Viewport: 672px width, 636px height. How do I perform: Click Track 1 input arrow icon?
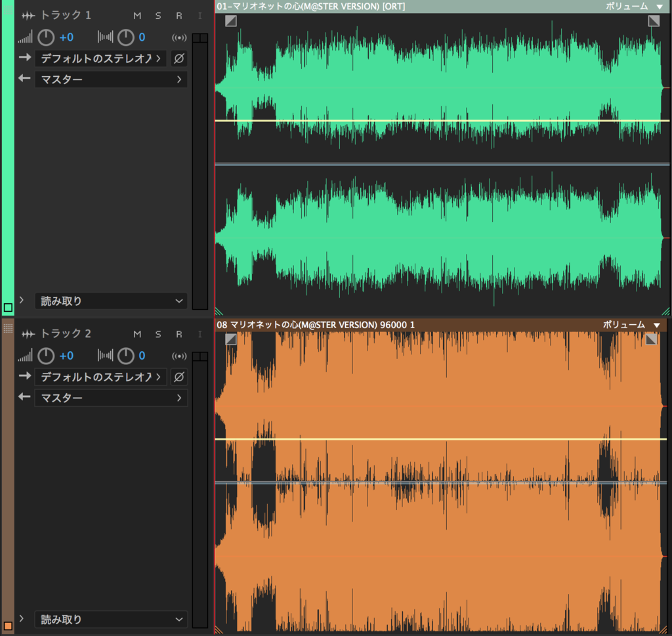click(x=25, y=57)
